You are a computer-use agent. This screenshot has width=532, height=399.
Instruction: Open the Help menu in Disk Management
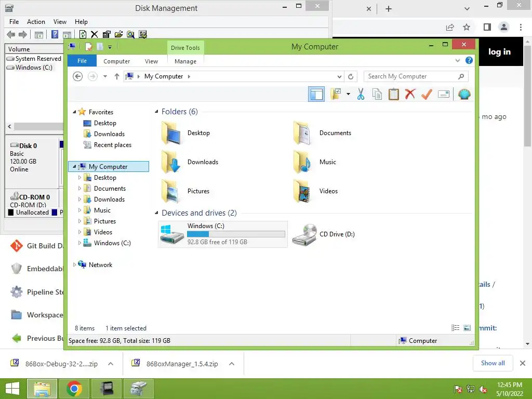81,22
